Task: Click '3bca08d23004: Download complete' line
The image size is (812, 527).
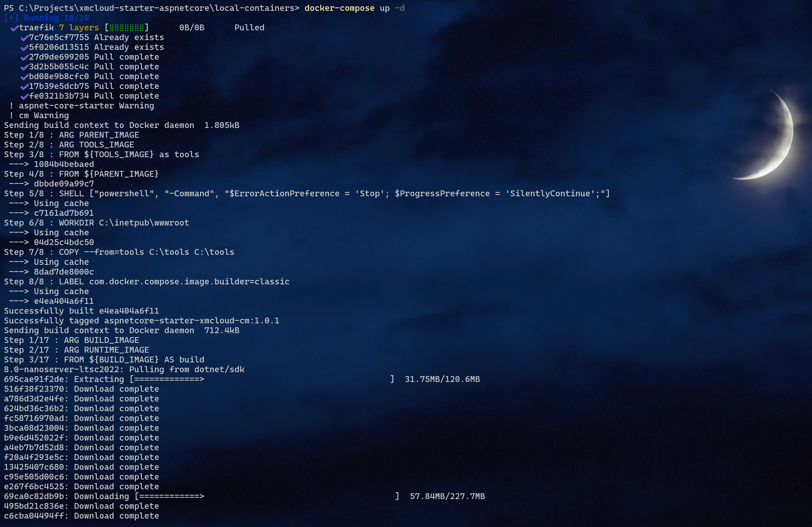Action: [82, 428]
